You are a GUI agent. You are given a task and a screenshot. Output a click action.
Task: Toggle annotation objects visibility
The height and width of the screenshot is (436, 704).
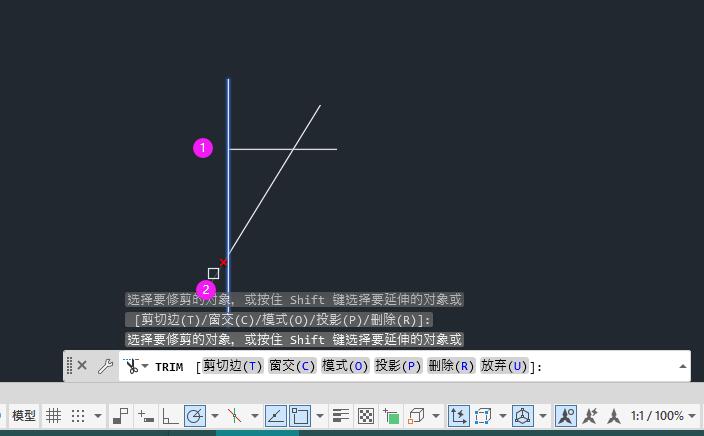click(x=566, y=415)
